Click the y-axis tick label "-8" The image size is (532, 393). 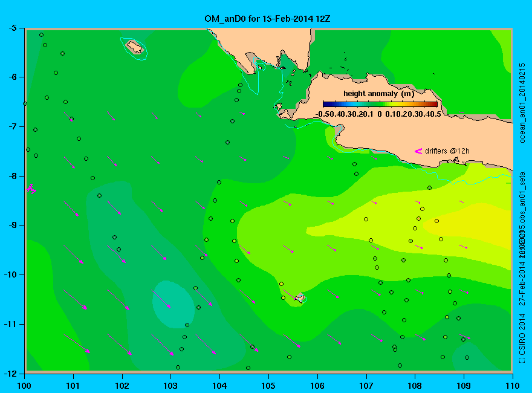12,176
